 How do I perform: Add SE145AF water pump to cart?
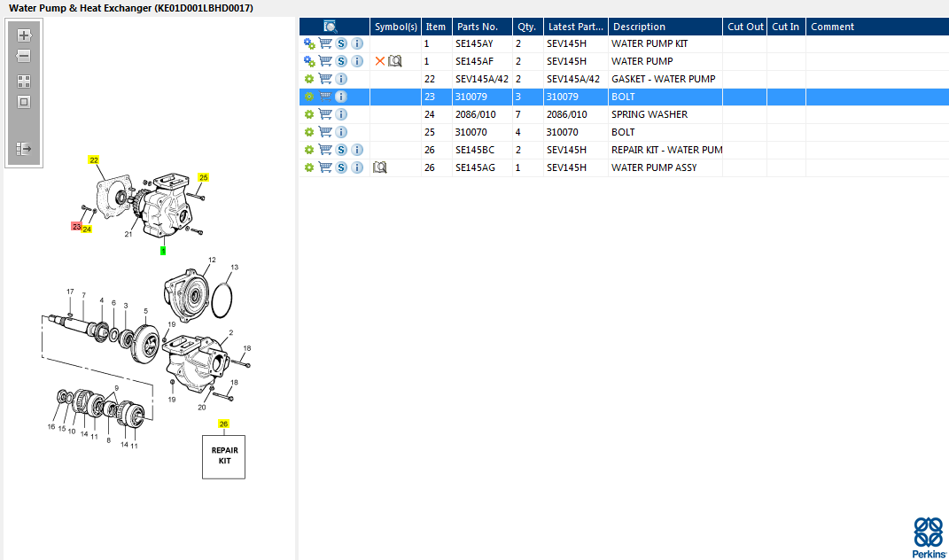pyautogui.click(x=325, y=61)
